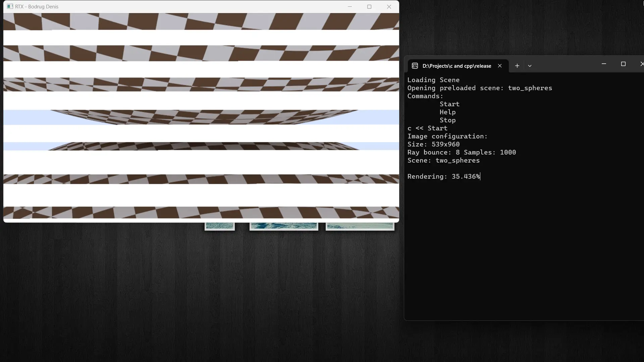644x362 pixels.
Task: Click the 'Loading Scene' terminal line
Action: point(433,80)
